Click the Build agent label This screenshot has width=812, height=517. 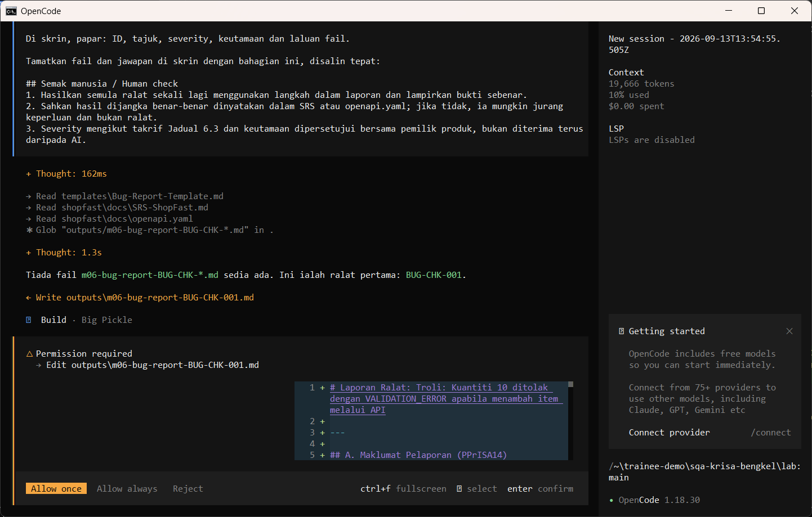pos(53,320)
